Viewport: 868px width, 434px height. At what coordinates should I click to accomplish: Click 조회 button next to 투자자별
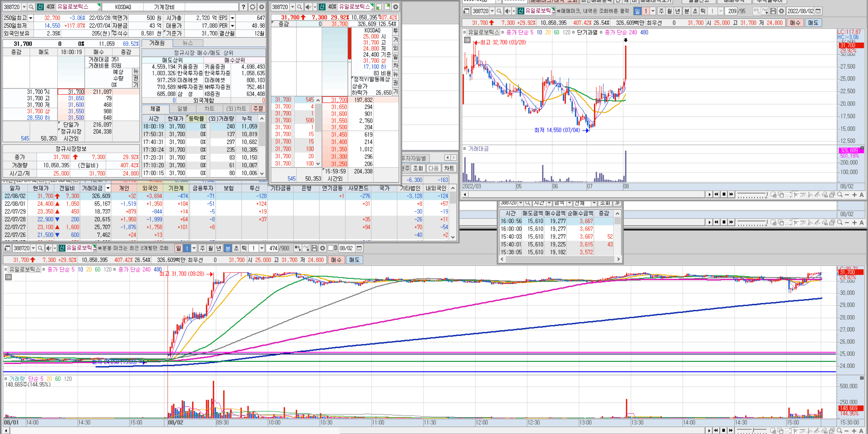coord(418,168)
